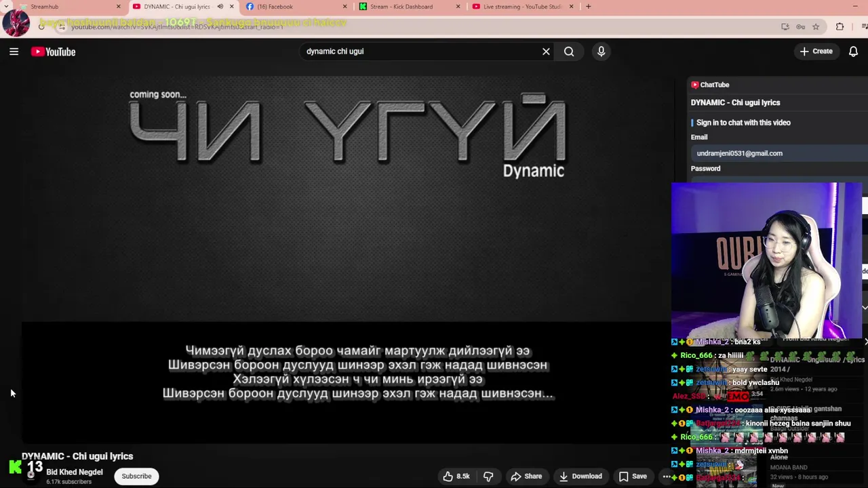Open browser extensions puzzle icon
The width and height of the screenshot is (868, 488).
(840, 27)
